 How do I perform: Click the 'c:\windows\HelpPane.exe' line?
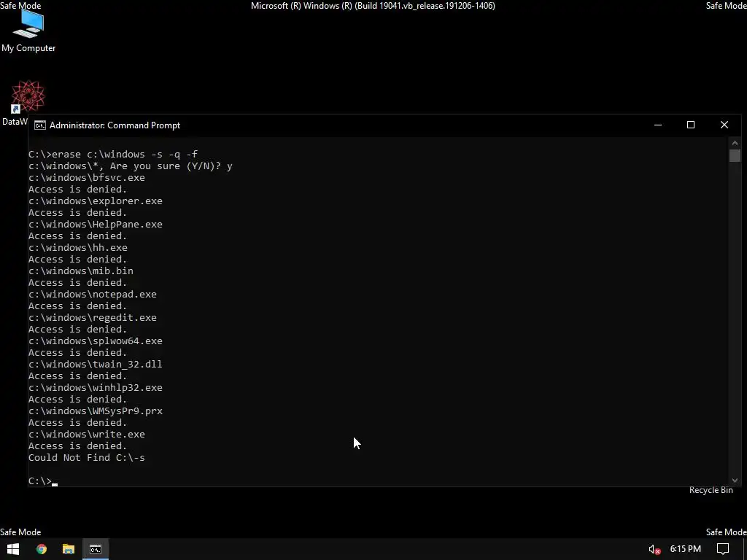(96, 225)
